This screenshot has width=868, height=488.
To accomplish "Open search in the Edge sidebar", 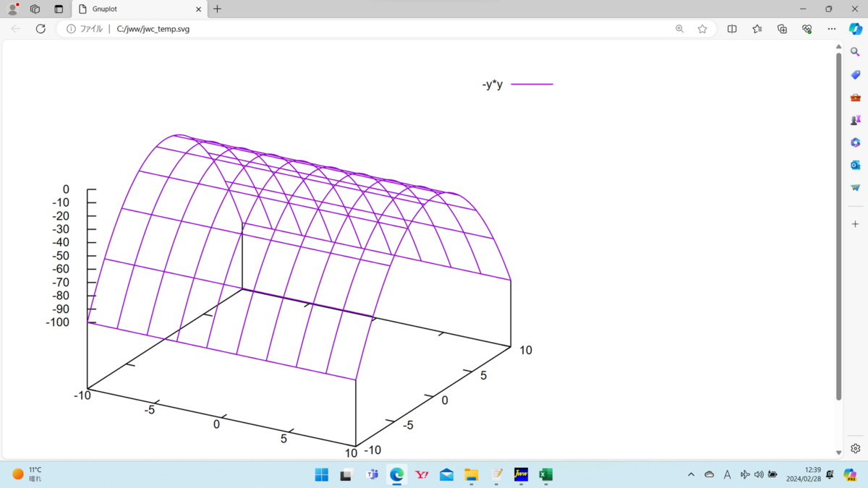I will tap(854, 51).
